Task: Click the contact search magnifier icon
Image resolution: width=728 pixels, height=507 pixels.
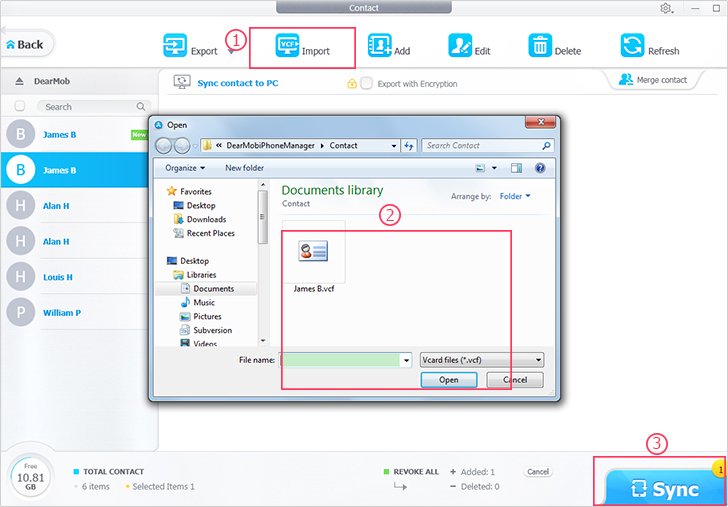Action: coord(141,107)
